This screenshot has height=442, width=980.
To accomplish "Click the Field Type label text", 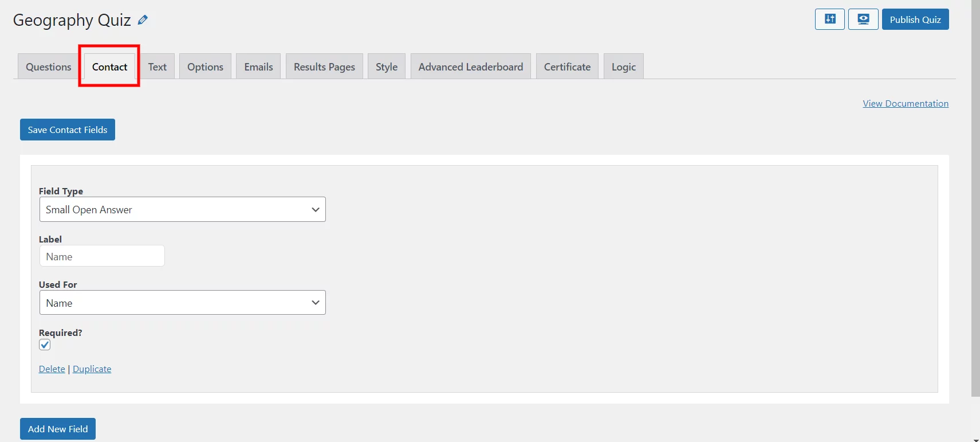I will pyautogui.click(x=61, y=191).
